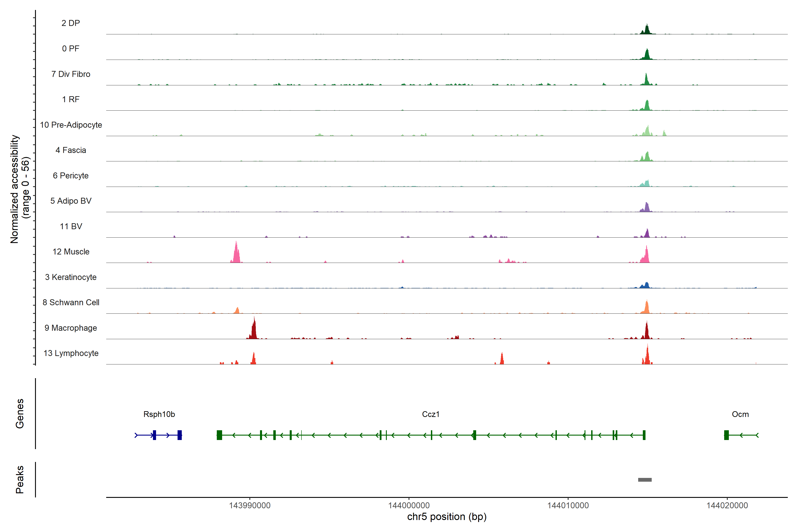Click the green Ocm exon block

point(726,435)
